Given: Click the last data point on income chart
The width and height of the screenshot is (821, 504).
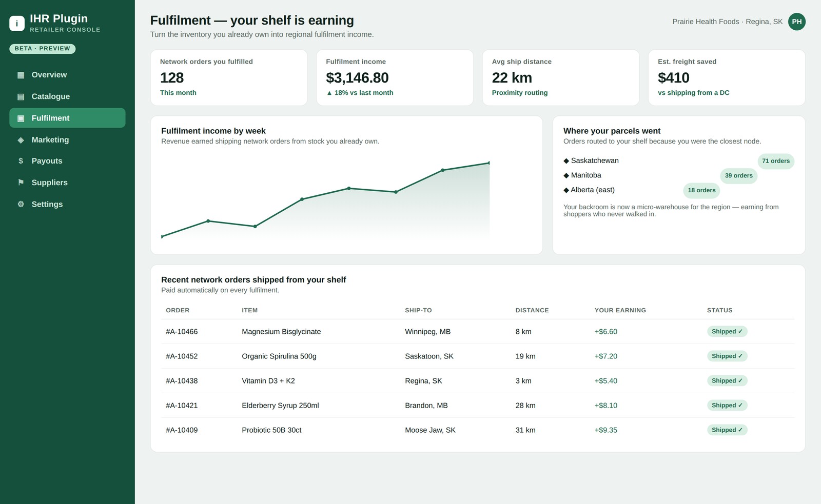Looking at the screenshot, I should point(489,163).
